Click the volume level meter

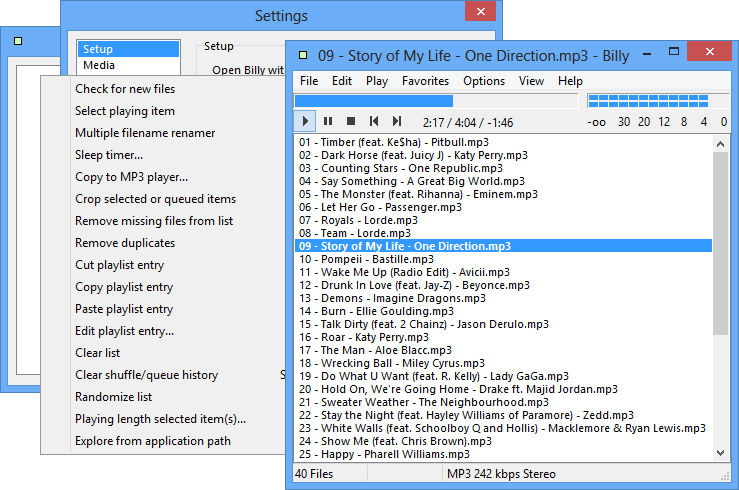[x=657, y=101]
